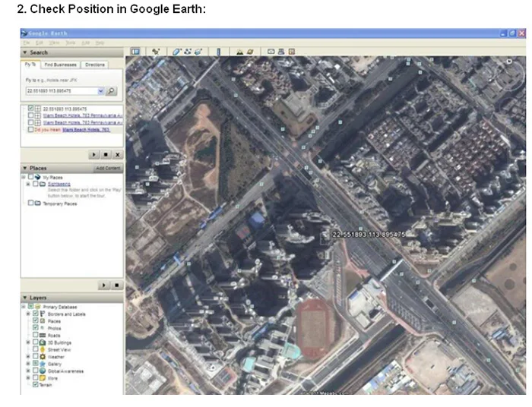The height and width of the screenshot is (407, 532).
Task: Expand the Weather layer tree node
Action: click(28, 357)
